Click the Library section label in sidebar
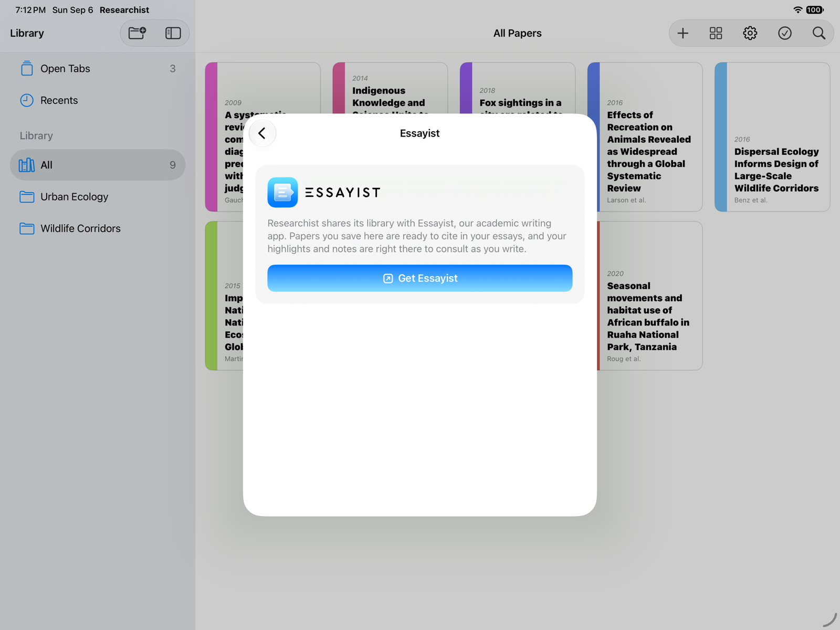 coord(36,135)
